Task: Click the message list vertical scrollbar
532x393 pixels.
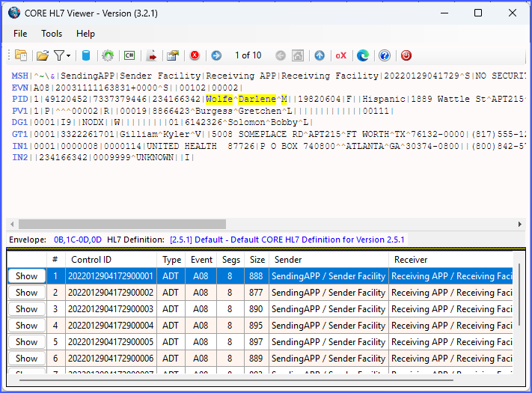Action: click(x=519, y=295)
